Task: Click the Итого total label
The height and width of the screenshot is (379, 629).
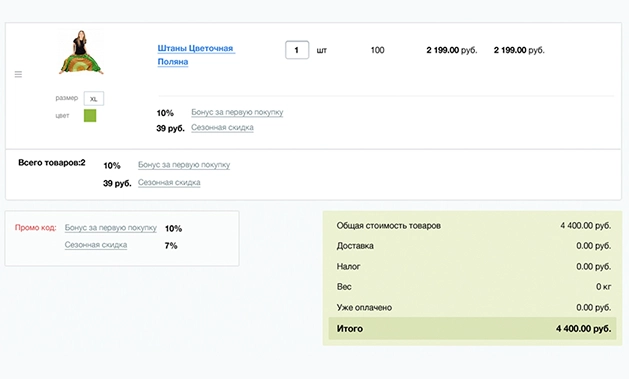Action: click(x=350, y=329)
